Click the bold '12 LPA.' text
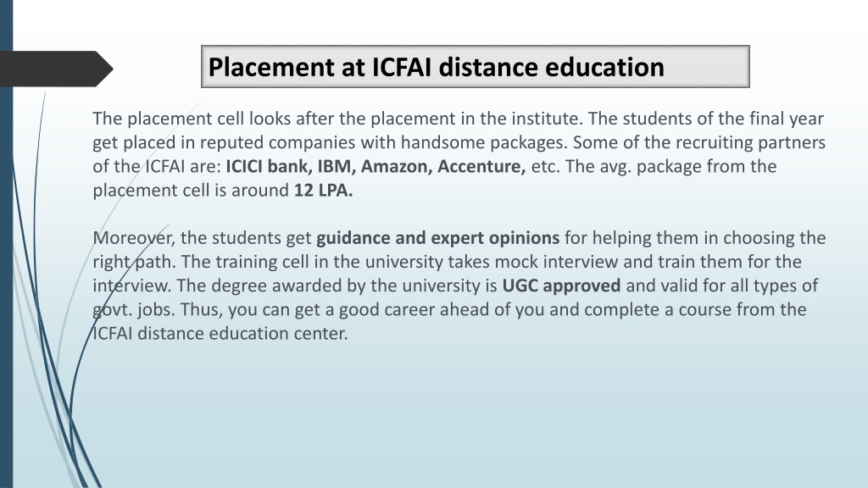This screenshot has height=488, width=868. point(323,191)
